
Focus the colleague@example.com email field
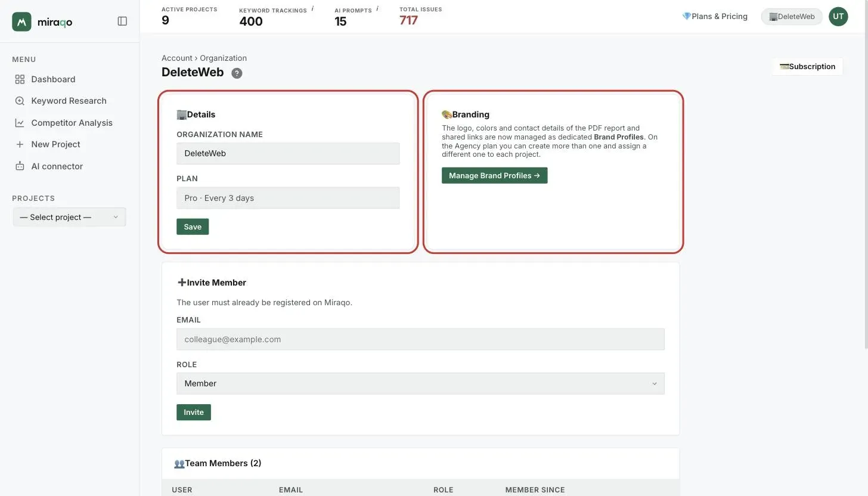pos(420,339)
